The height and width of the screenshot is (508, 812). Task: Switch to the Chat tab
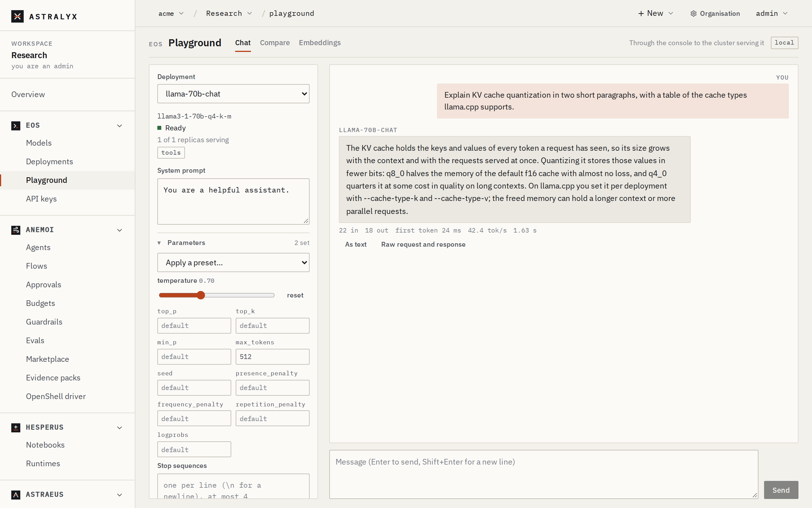pyautogui.click(x=243, y=43)
